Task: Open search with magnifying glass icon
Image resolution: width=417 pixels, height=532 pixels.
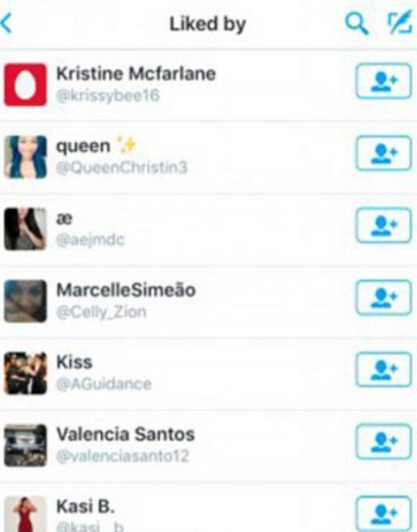Action: point(357,24)
